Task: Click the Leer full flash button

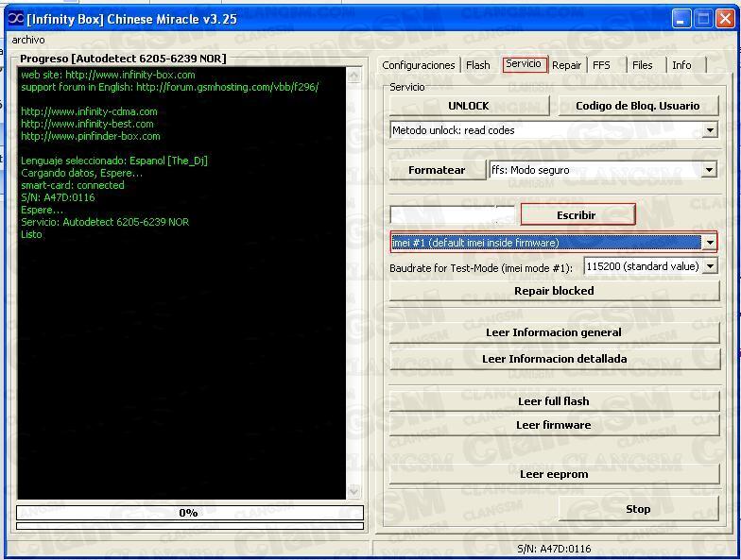Action: pos(554,401)
